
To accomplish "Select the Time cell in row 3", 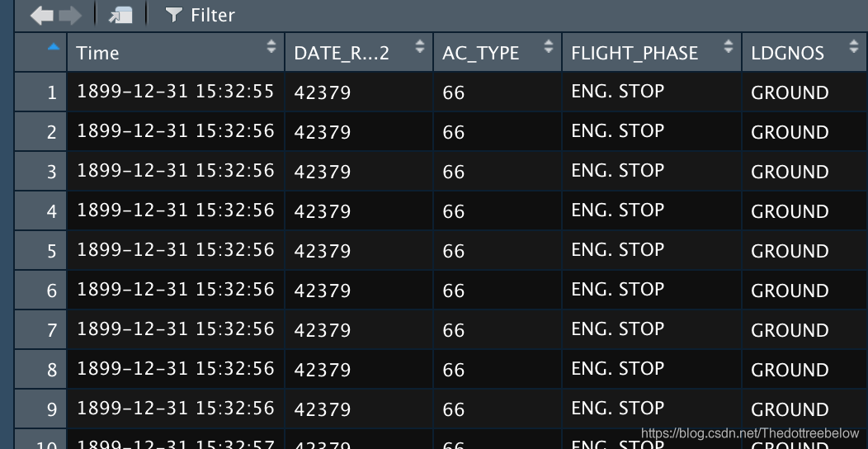I will click(x=176, y=171).
